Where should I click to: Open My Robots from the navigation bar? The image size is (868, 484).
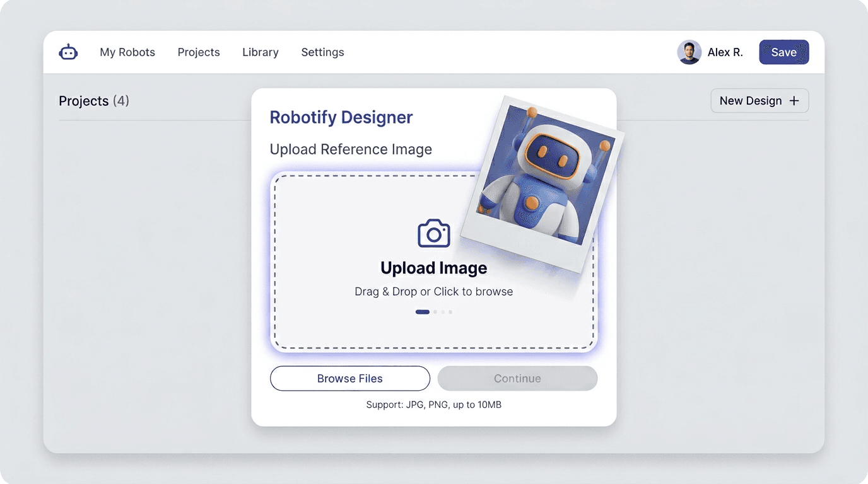[127, 52]
